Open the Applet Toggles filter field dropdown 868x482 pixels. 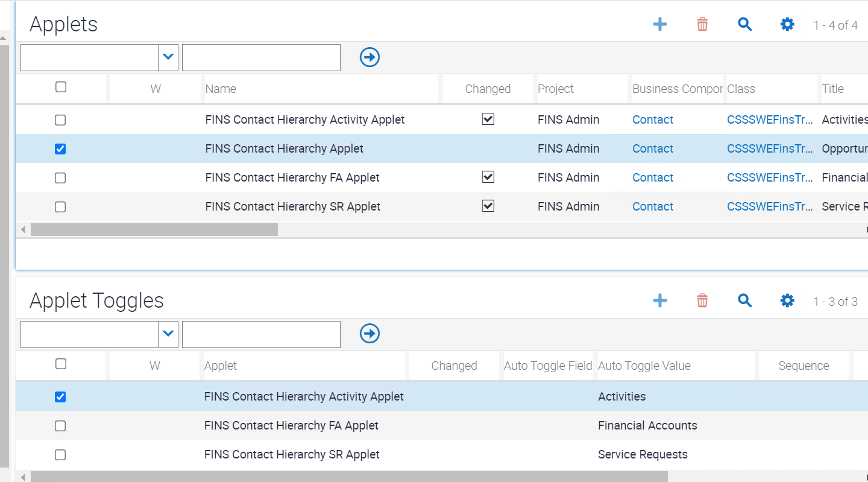(x=168, y=334)
